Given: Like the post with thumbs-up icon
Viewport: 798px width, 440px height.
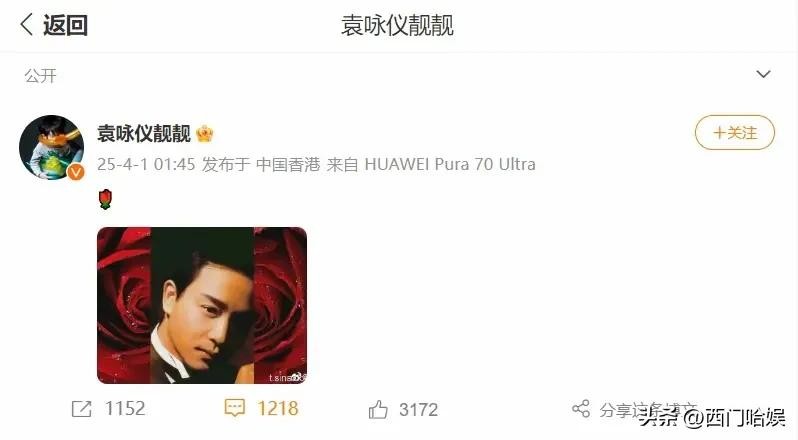Looking at the screenshot, I should click(378, 409).
